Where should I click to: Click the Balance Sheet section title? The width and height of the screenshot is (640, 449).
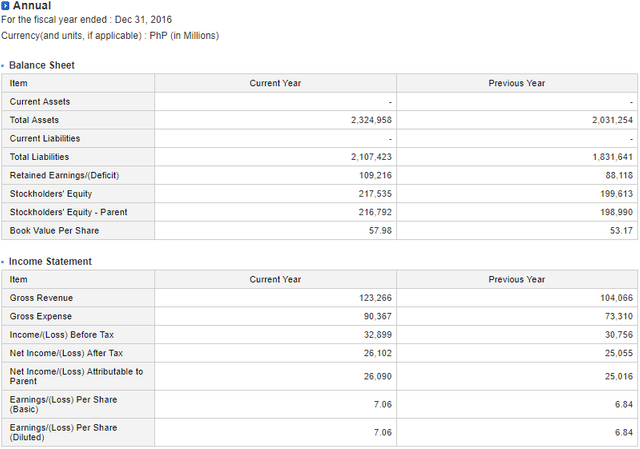pos(41,65)
